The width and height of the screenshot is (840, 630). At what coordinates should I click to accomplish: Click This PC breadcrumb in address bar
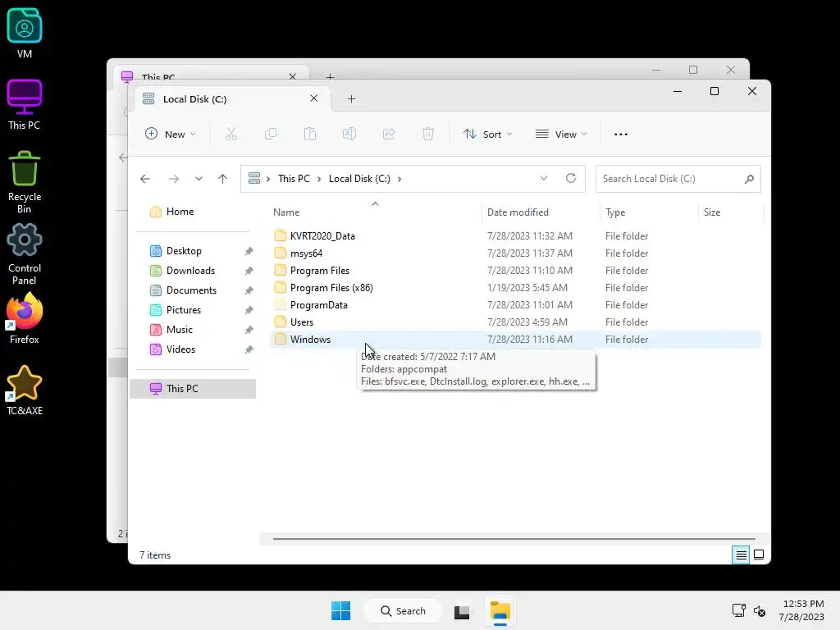[294, 179]
